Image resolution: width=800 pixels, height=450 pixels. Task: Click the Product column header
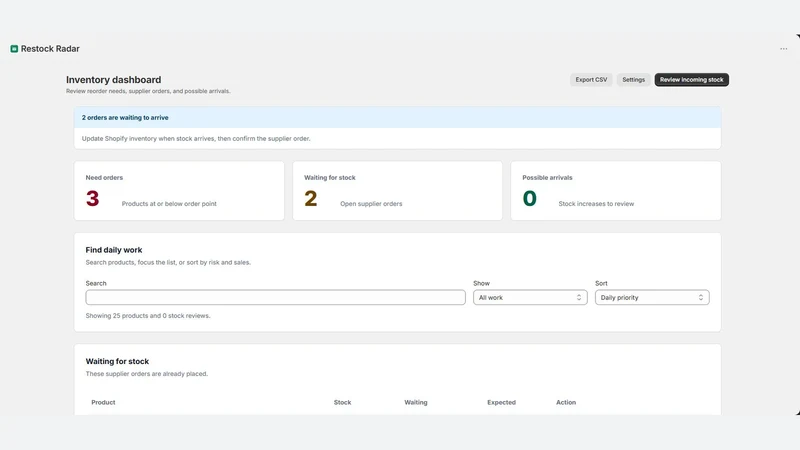[x=103, y=403]
